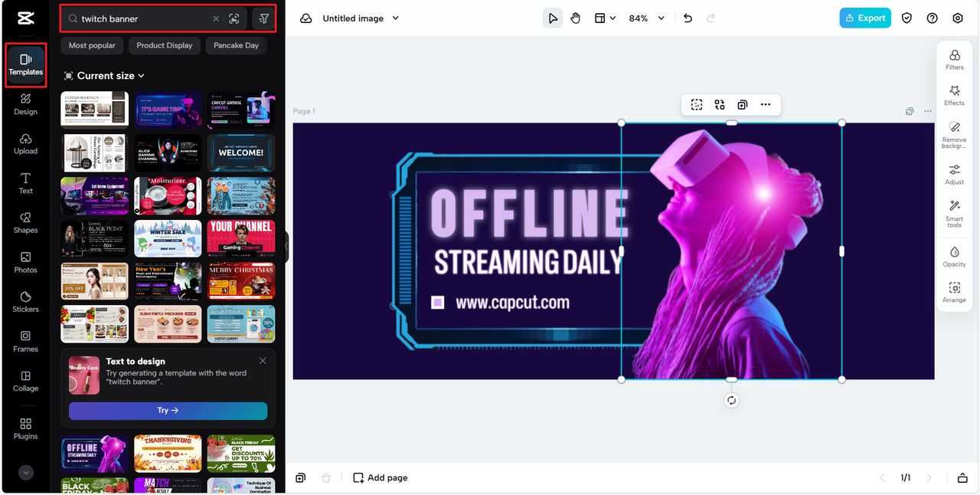Choose the Thanksgiving template thumbnail

click(x=168, y=454)
